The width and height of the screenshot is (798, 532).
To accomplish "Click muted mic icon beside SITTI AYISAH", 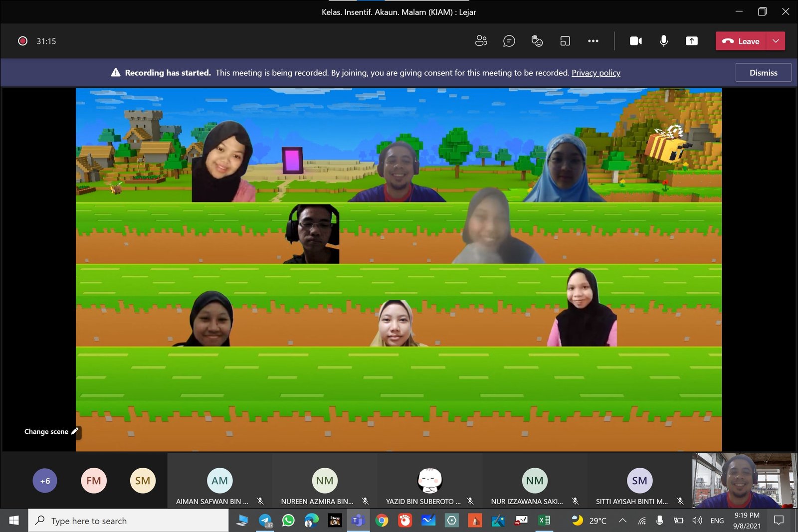I will [x=680, y=501].
